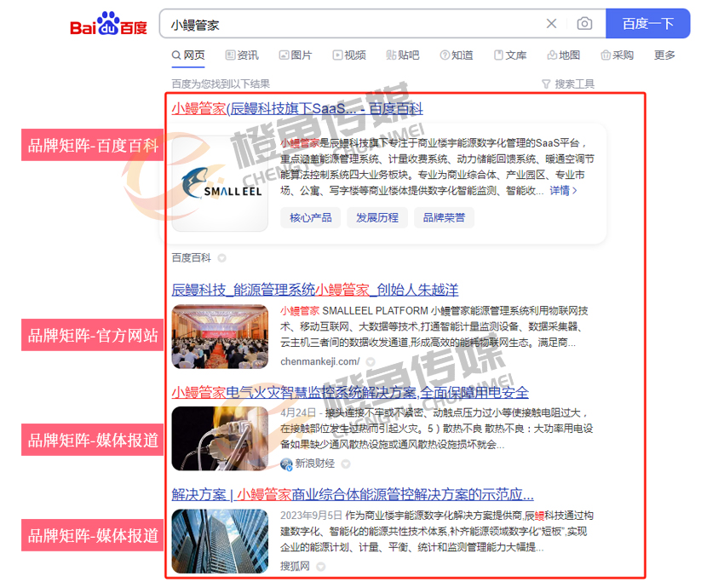
Task: Select the 网页 tab
Action: tap(188, 55)
